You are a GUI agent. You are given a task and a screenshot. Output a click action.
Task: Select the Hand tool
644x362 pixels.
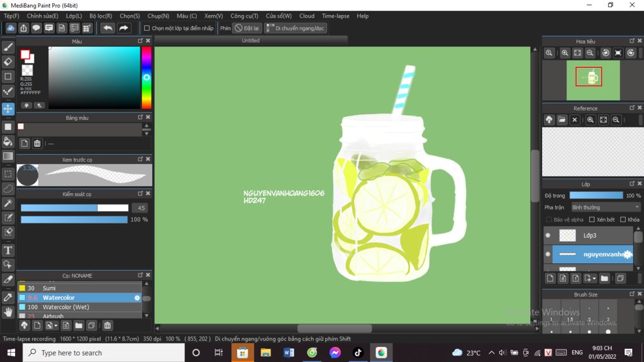click(8, 312)
